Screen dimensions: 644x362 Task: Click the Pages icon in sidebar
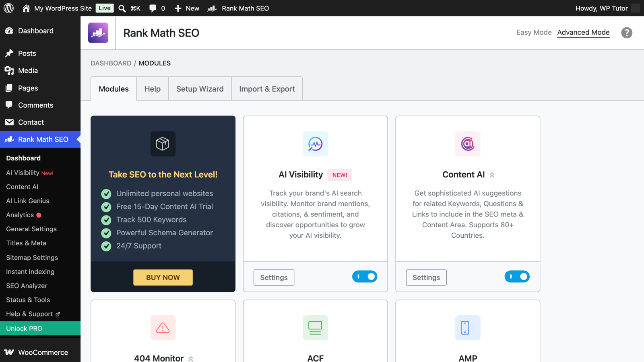click(x=9, y=88)
